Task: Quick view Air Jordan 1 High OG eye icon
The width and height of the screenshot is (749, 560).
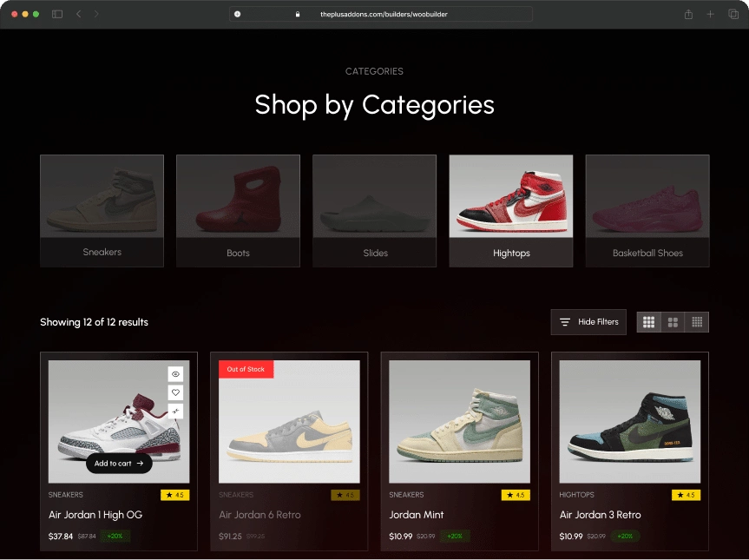Action: pos(176,374)
